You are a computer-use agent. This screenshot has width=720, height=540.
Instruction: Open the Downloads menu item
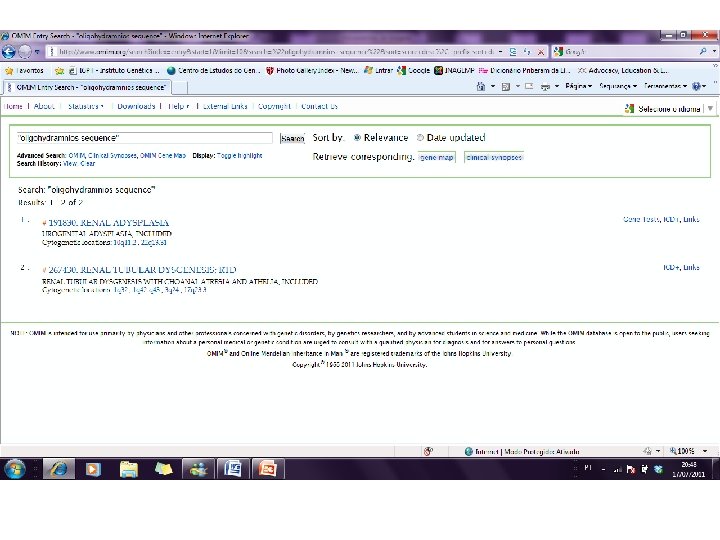click(136, 107)
